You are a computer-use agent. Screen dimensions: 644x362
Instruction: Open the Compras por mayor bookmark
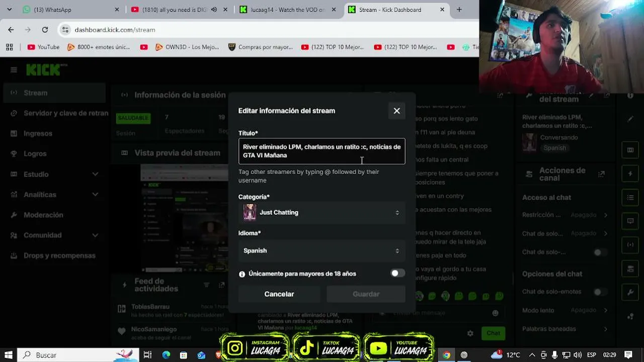pos(260,47)
